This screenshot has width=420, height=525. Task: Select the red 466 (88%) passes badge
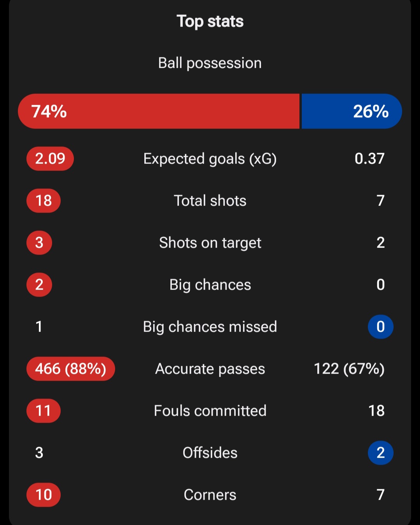pos(71,369)
